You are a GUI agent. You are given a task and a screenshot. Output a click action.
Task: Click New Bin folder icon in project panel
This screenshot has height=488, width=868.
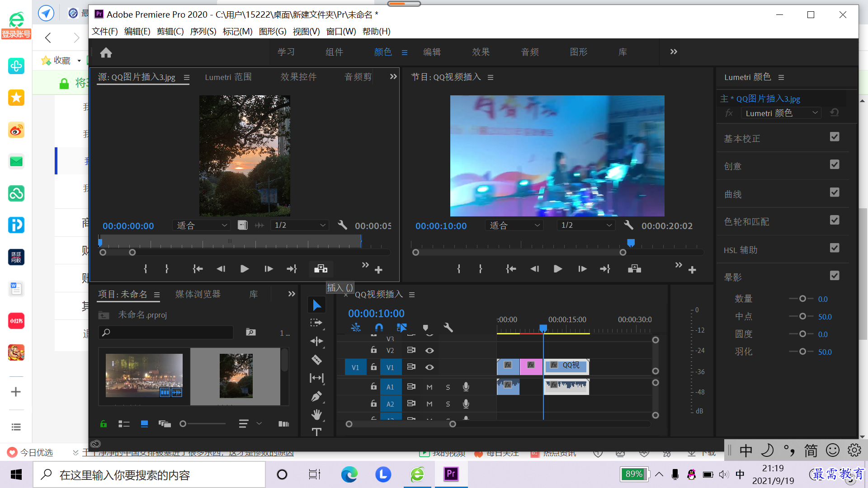pos(251,333)
